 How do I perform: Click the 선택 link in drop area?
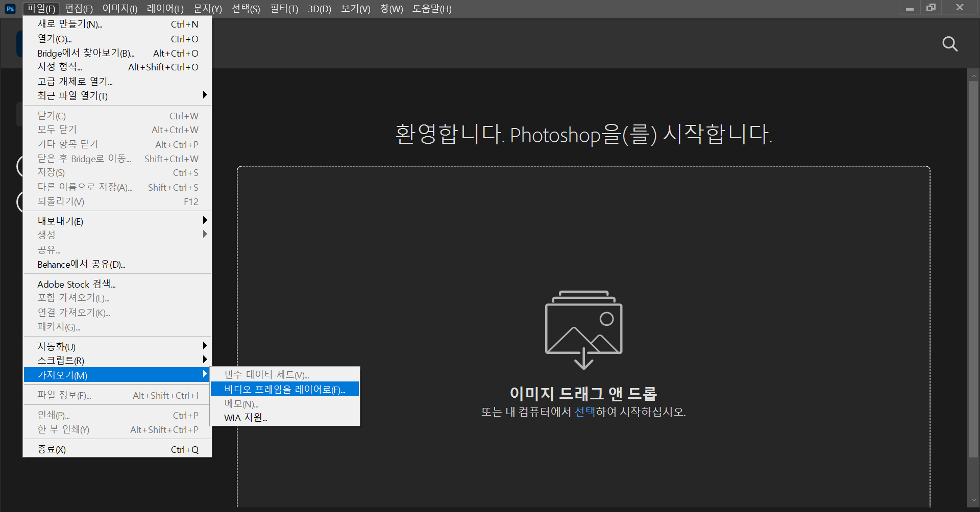point(584,412)
